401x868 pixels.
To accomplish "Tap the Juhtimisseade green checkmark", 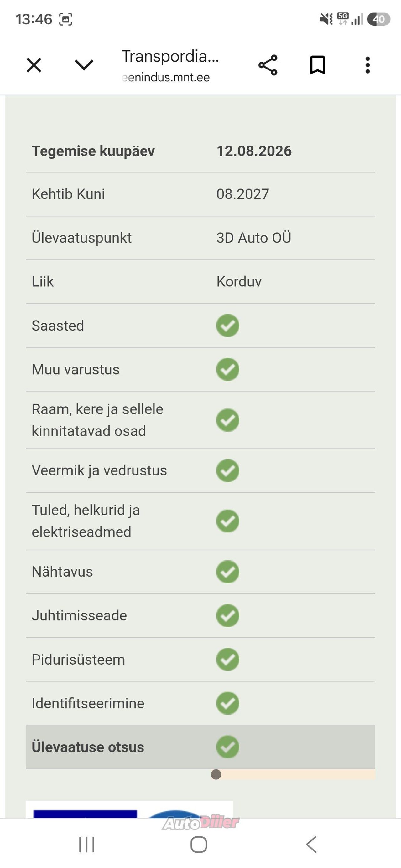I will 228,616.
